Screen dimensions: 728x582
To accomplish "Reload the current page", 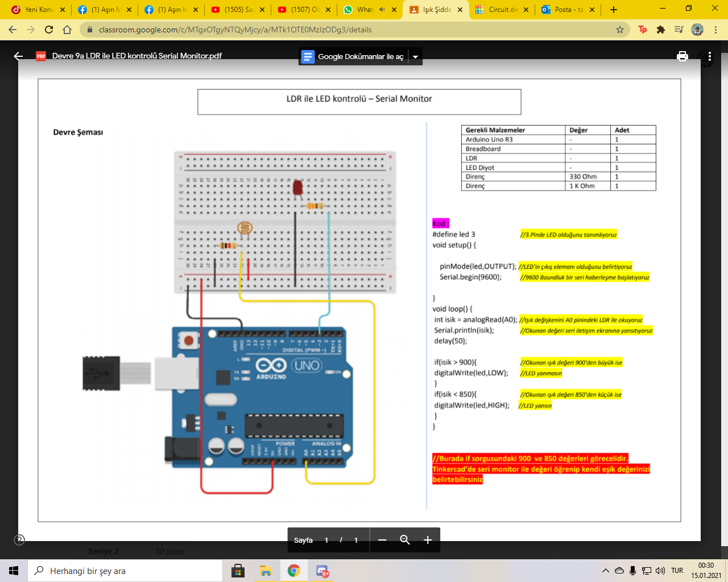I will tap(49, 30).
